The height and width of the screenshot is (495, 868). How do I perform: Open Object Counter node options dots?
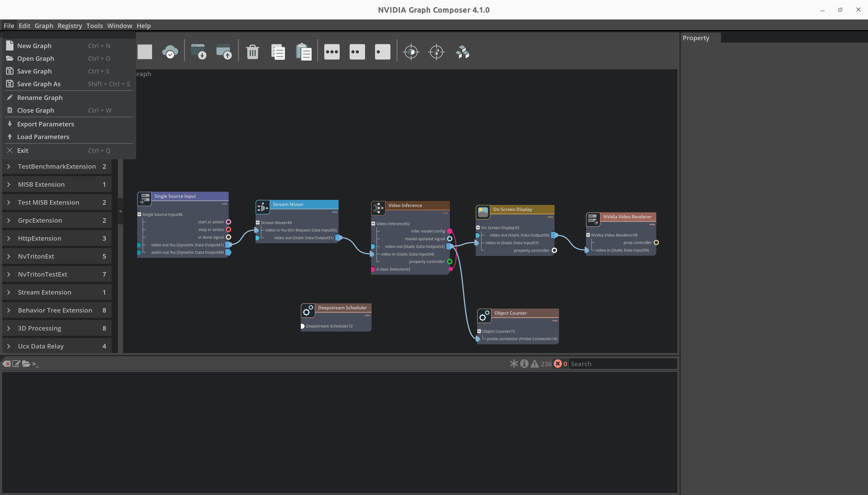point(555,320)
